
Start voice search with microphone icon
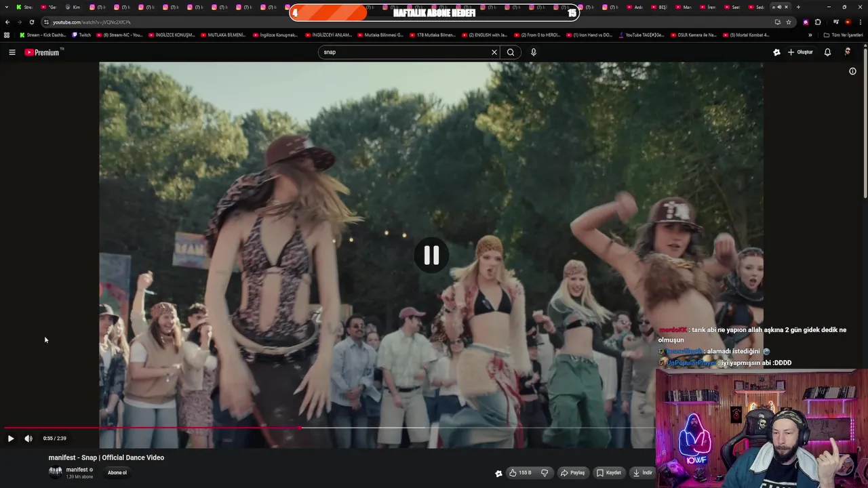pyautogui.click(x=534, y=52)
